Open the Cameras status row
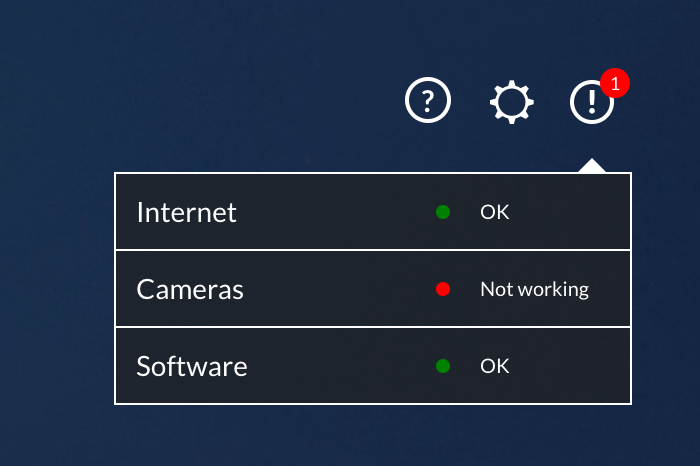 point(373,289)
